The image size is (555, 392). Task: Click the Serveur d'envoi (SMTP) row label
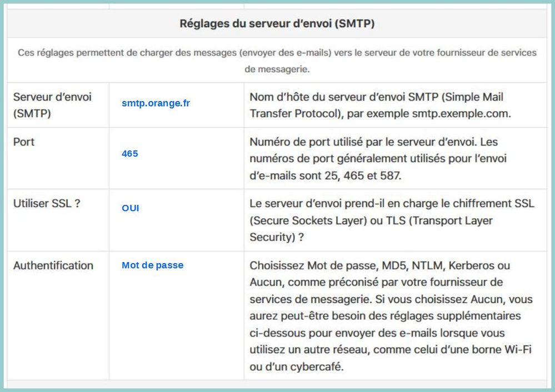52,104
